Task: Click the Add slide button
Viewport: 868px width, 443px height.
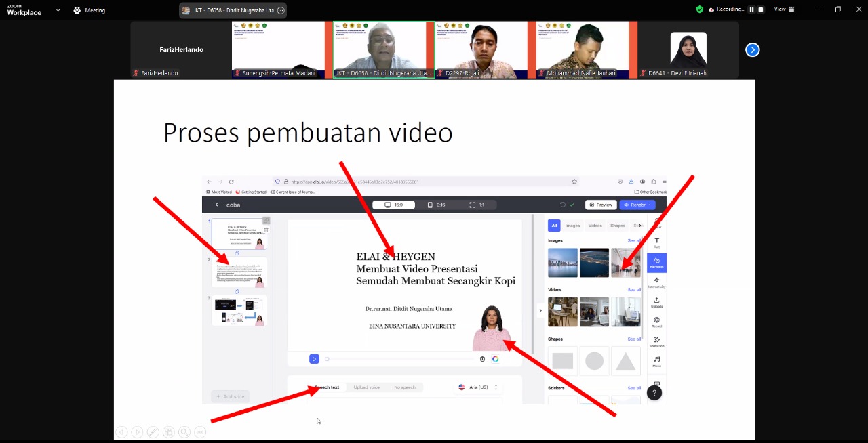Action: point(230,396)
